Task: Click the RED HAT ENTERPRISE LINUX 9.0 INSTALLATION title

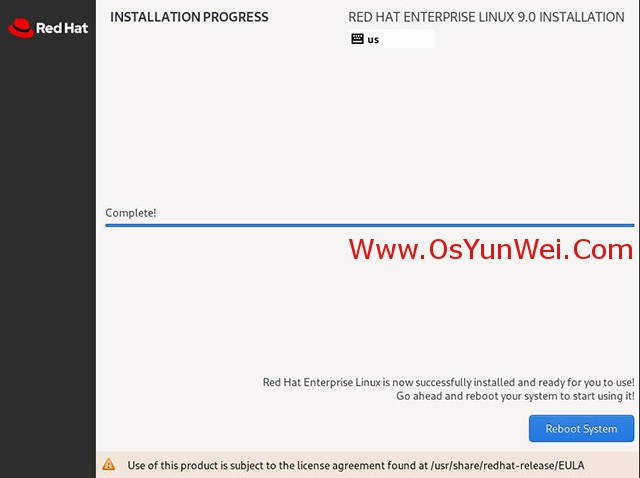Action: click(x=486, y=17)
